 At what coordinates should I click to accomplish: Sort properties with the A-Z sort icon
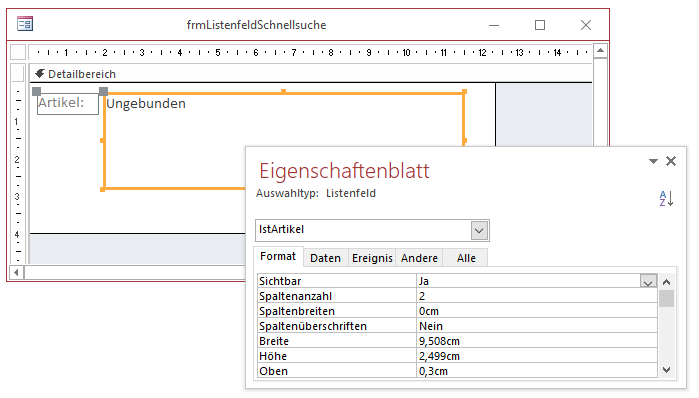coord(666,198)
